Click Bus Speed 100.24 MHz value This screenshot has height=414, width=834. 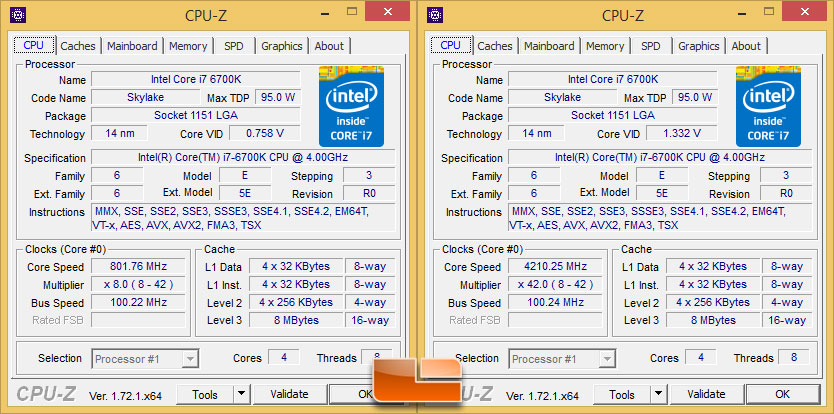pyautogui.click(x=555, y=302)
